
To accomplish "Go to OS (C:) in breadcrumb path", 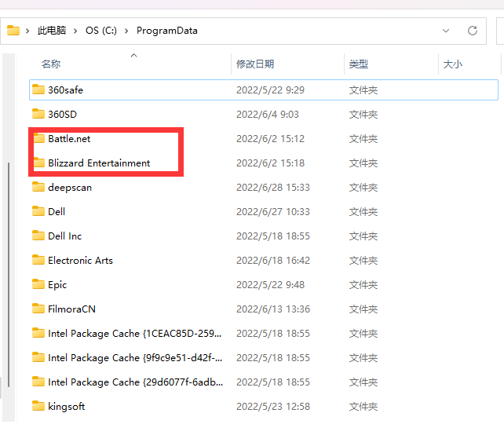I will click(101, 31).
